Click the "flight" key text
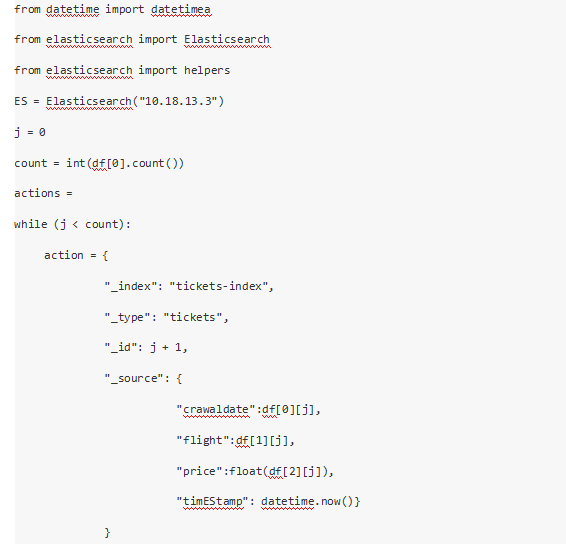This screenshot has height=544, width=566. 203,440
